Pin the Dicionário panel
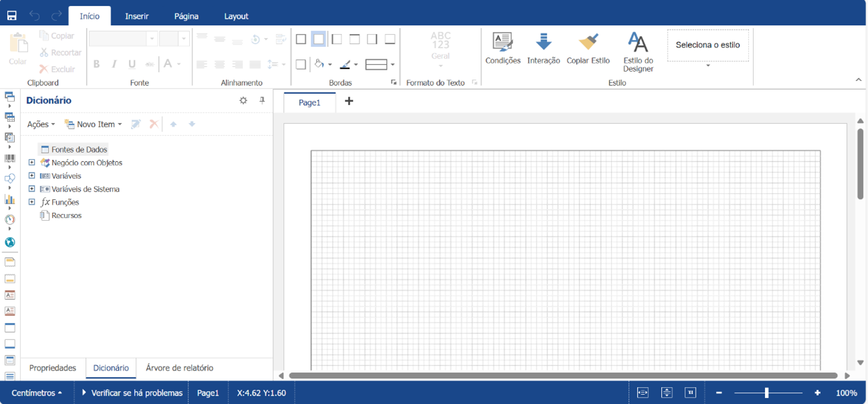 [262, 100]
